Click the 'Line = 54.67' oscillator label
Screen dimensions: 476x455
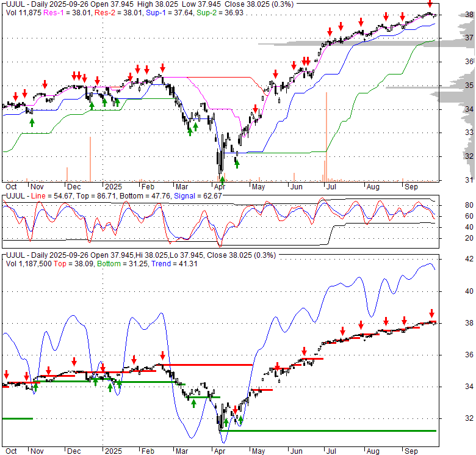coord(52,196)
